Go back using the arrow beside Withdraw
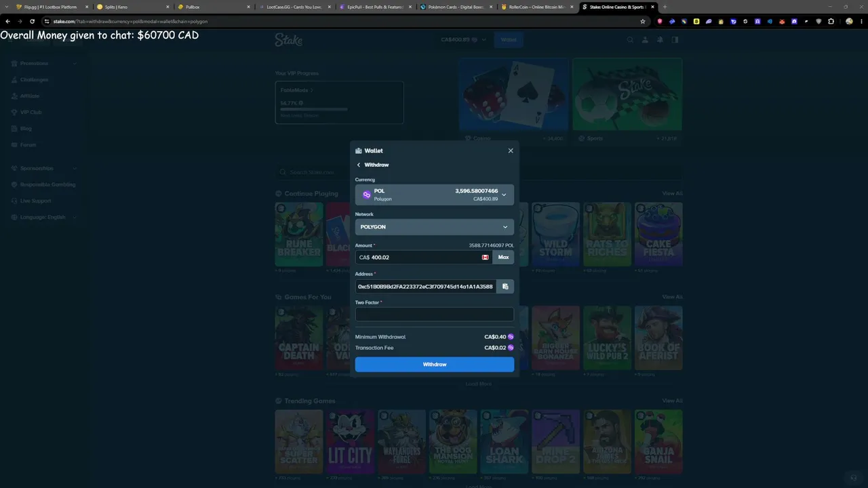Viewport: 868px width, 488px height. (x=359, y=165)
